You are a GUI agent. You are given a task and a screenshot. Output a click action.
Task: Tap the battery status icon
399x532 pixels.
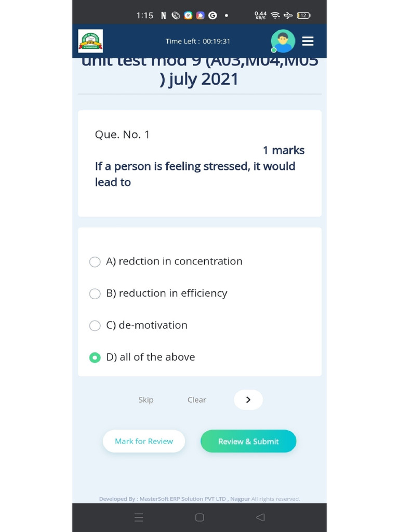pos(303,16)
